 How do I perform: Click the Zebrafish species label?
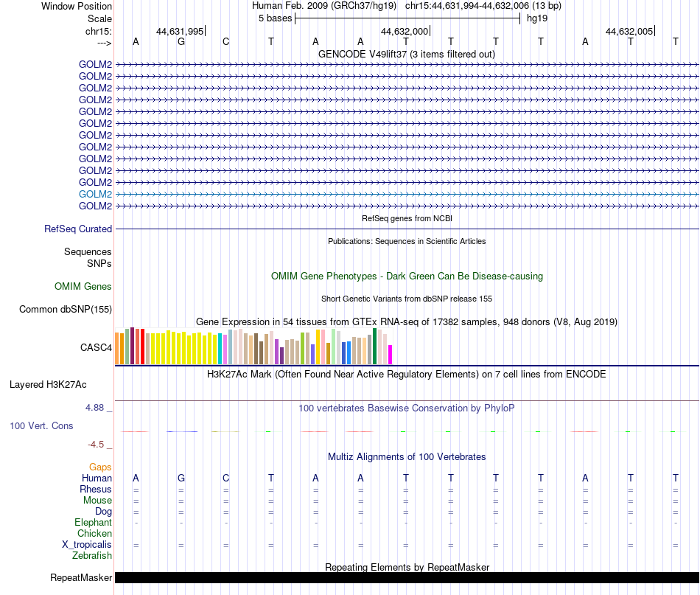[92, 556]
